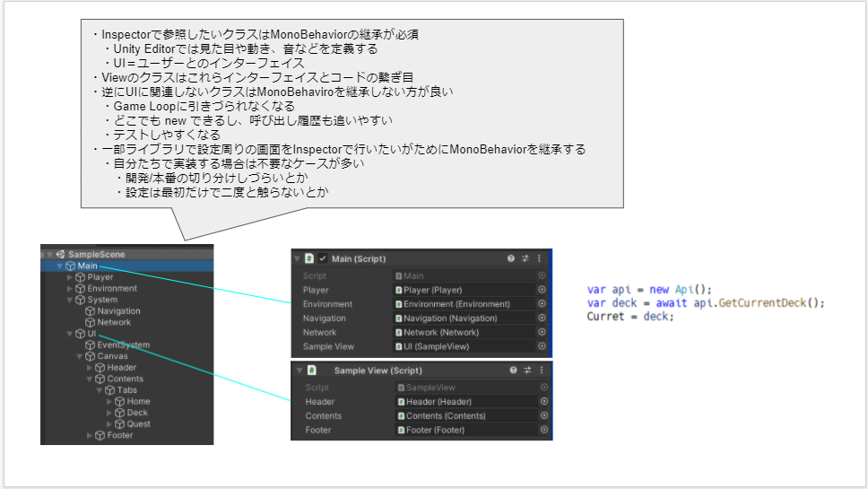This screenshot has height=489, width=868.
Task: Collapse the Canvas object node
Action: tap(80, 356)
